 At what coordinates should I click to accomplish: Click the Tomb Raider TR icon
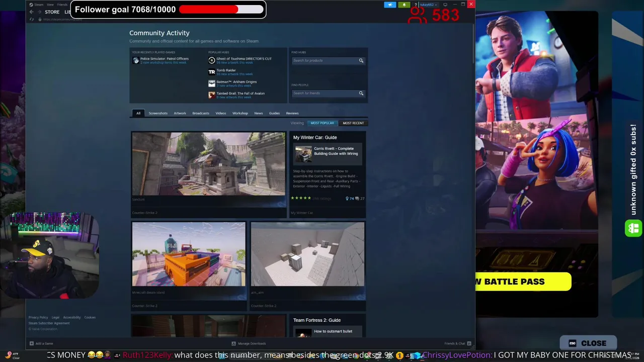[212, 72]
